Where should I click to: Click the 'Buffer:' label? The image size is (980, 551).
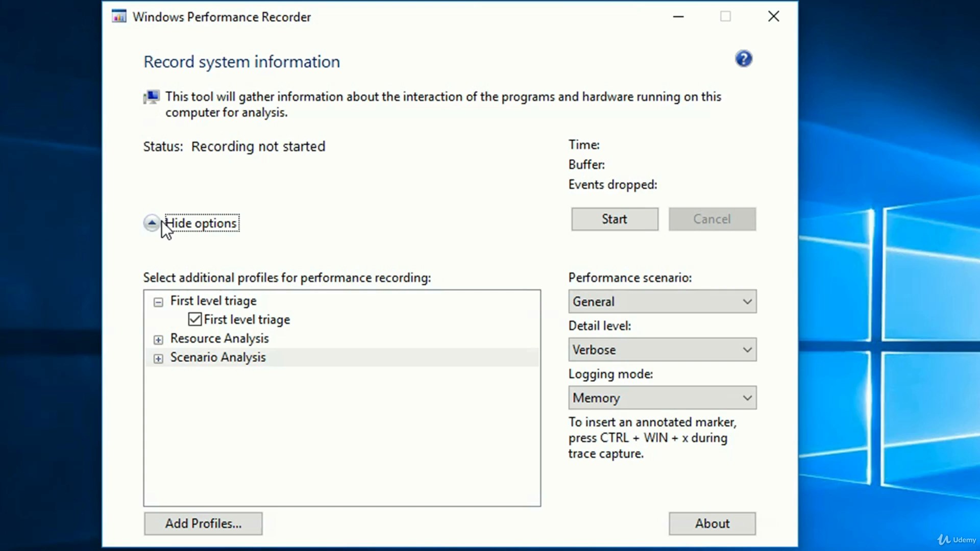[586, 164]
